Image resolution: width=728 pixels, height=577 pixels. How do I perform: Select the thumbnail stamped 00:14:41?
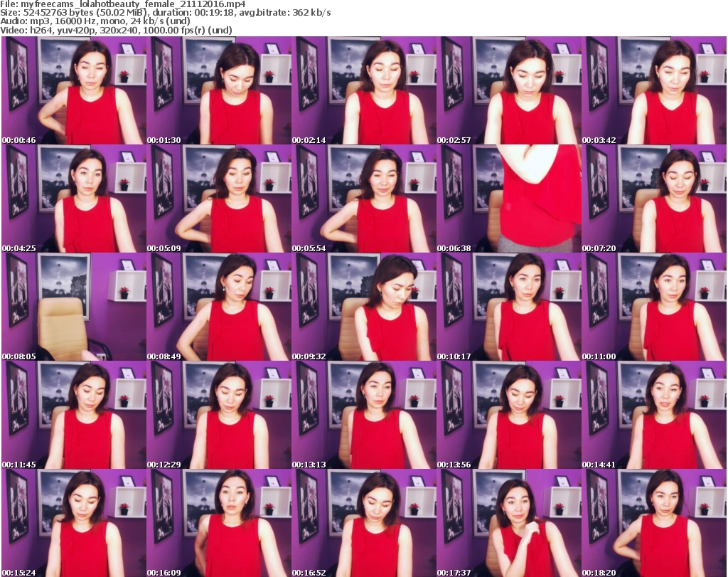point(654,415)
